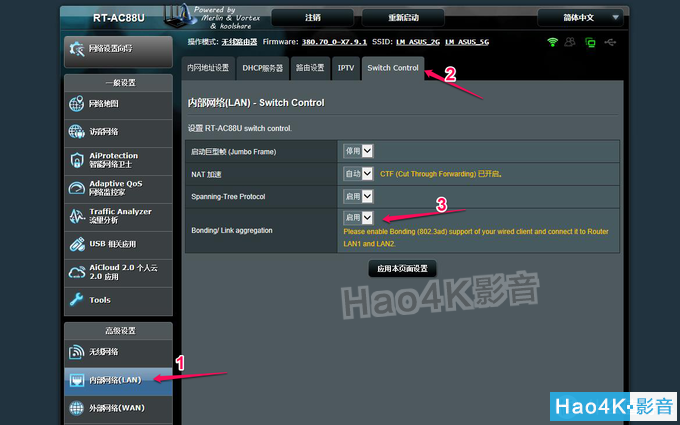
Task: Click the USB application icon
Action: tap(77, 244)
